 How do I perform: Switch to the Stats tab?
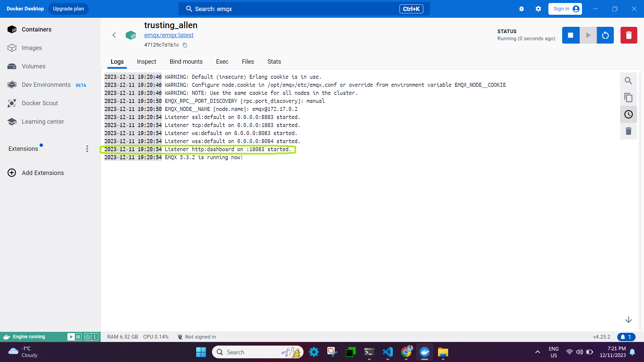274,62
